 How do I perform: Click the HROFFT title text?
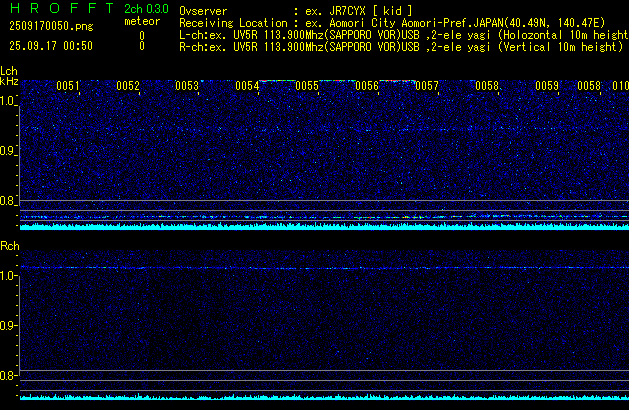coord(62,8)
